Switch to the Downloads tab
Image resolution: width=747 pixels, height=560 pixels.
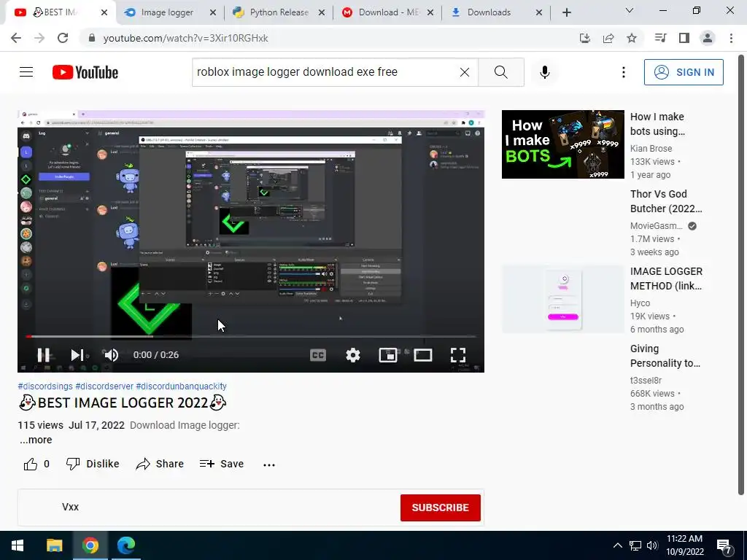[x=489, y=12]
